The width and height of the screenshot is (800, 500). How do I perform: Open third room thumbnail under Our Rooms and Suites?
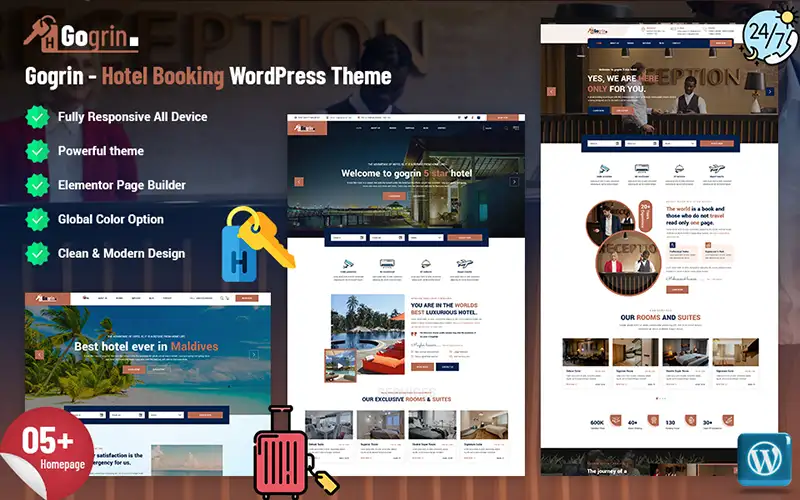[685, 352]
